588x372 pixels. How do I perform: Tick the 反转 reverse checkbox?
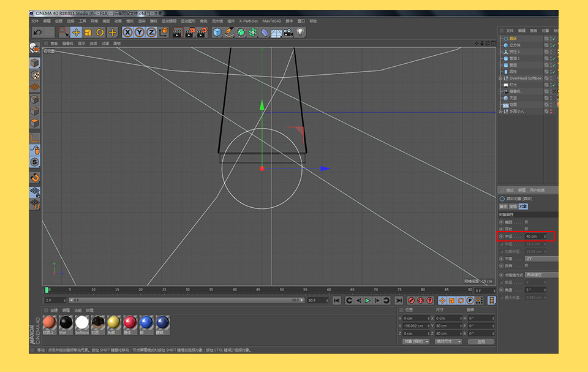[527, 265]
